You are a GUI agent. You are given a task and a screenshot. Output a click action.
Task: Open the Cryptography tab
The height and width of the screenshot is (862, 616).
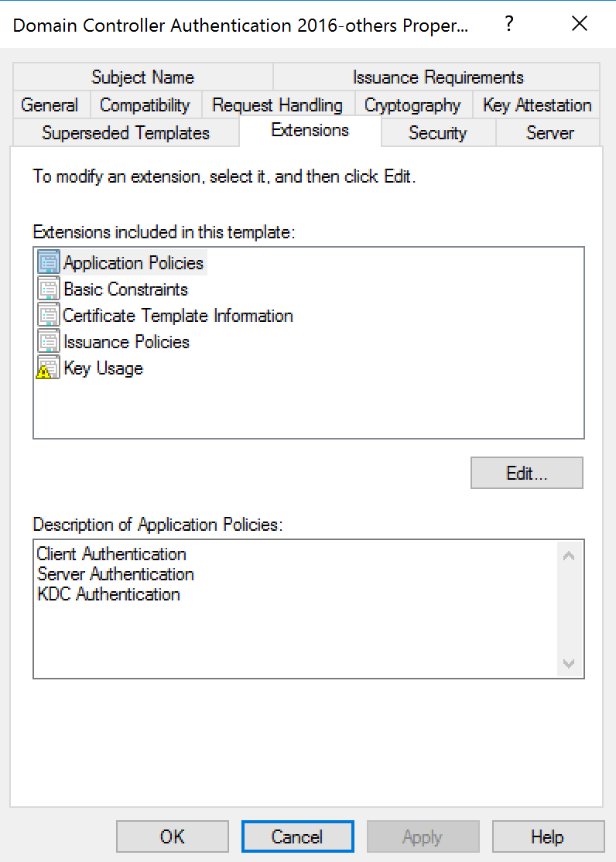[x=412, y=104]
